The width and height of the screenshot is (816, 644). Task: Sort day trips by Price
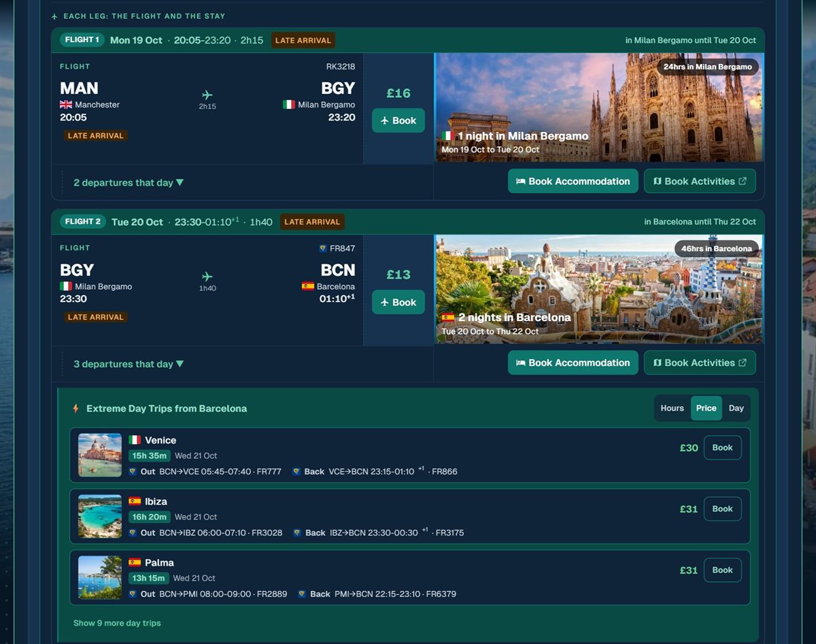point(706,408)
